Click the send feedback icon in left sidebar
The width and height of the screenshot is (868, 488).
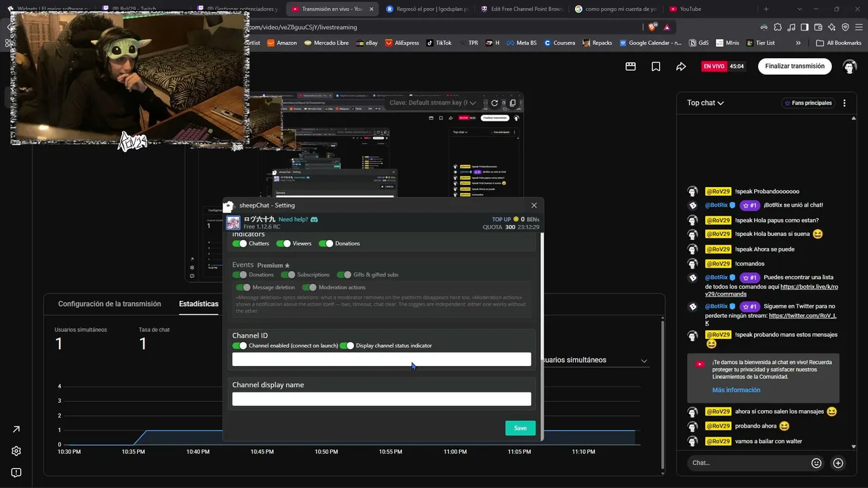point(16,472)
